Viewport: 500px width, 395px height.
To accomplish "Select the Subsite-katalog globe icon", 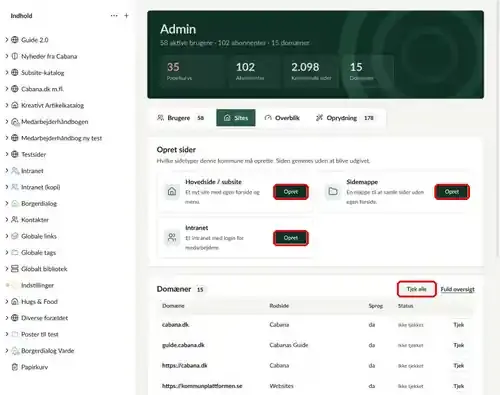I will 15,73.
